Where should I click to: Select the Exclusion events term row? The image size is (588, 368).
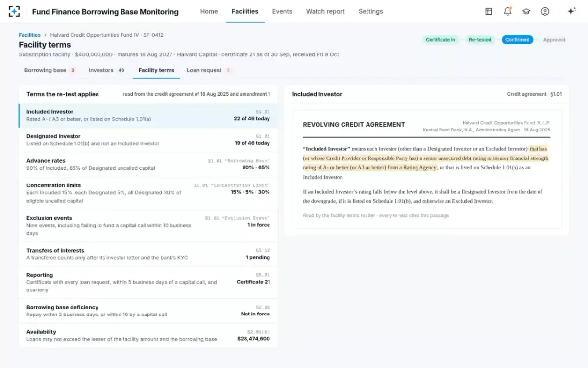pos(148,226)
